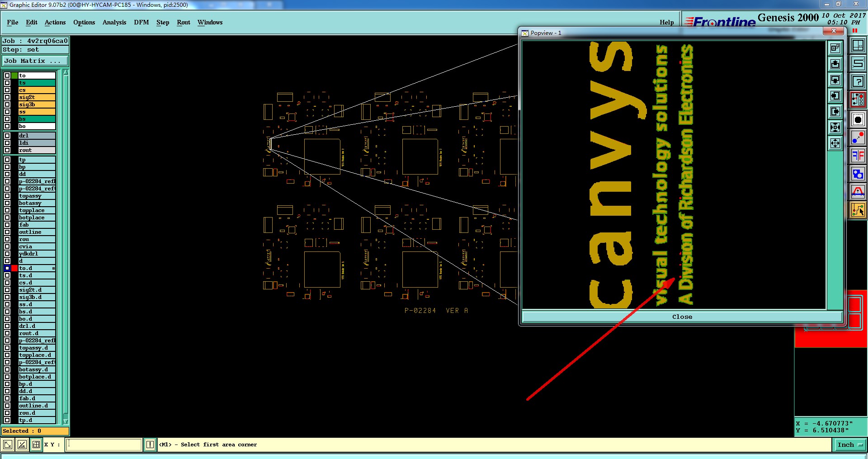The image size is (868, 459).
Task: Toggle display checkbox for layer 'sig2t'
Action: (7, 97)
